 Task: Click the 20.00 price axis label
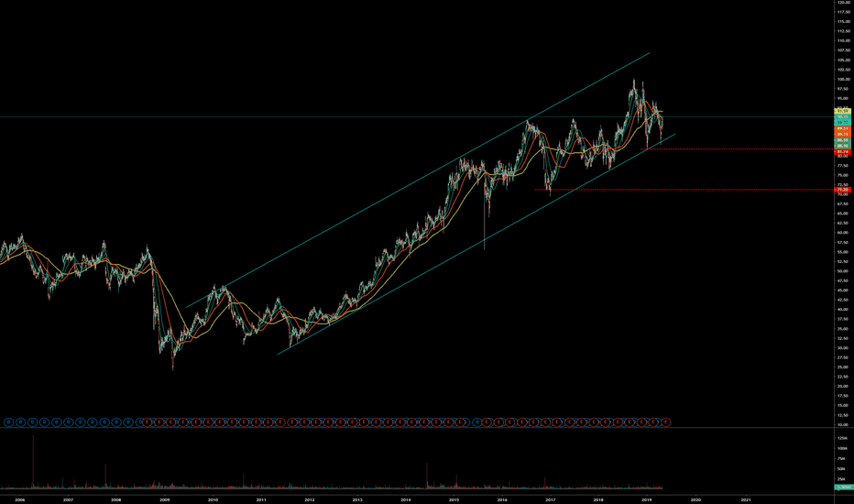[844, 386]
